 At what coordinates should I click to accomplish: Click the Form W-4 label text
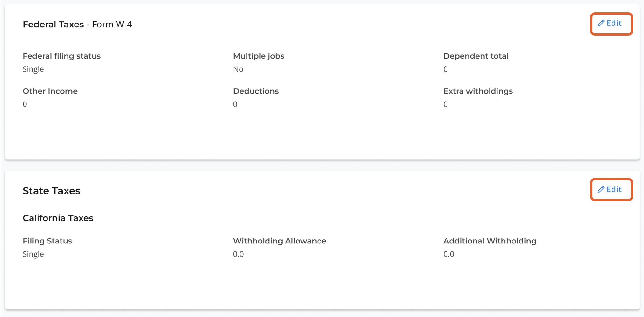[112, 25]
